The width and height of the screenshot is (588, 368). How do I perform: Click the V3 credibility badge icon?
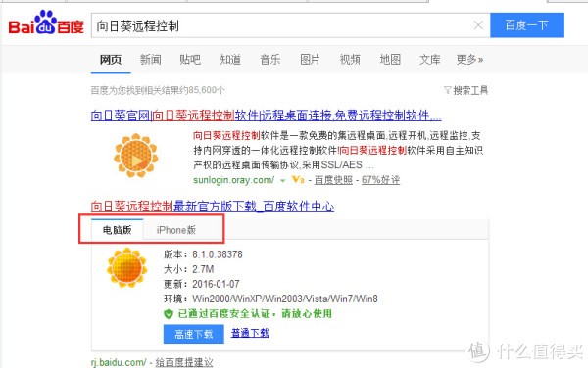pos(298,180)
